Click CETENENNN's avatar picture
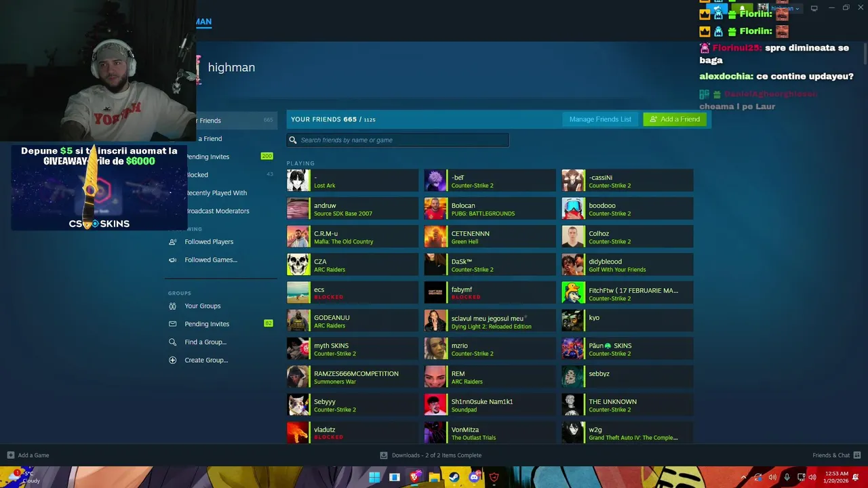868x488 pixels. [435, 237]
